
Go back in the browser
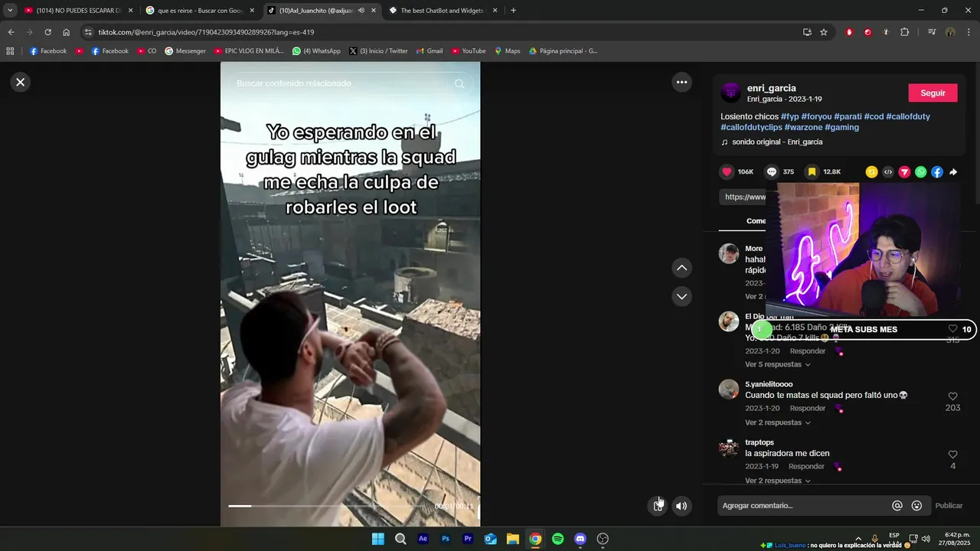coord(11,32)
